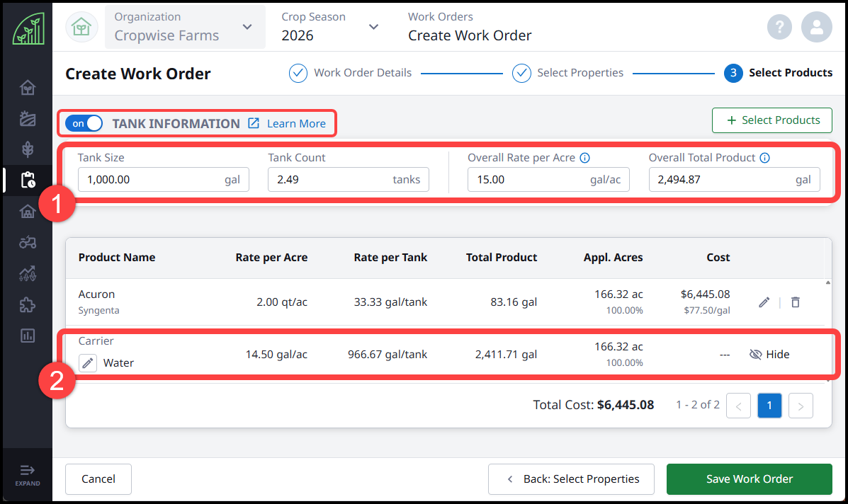Click the Select Products button
The width and height of the screenshot is (848, 504).
[x=771, y=120]
